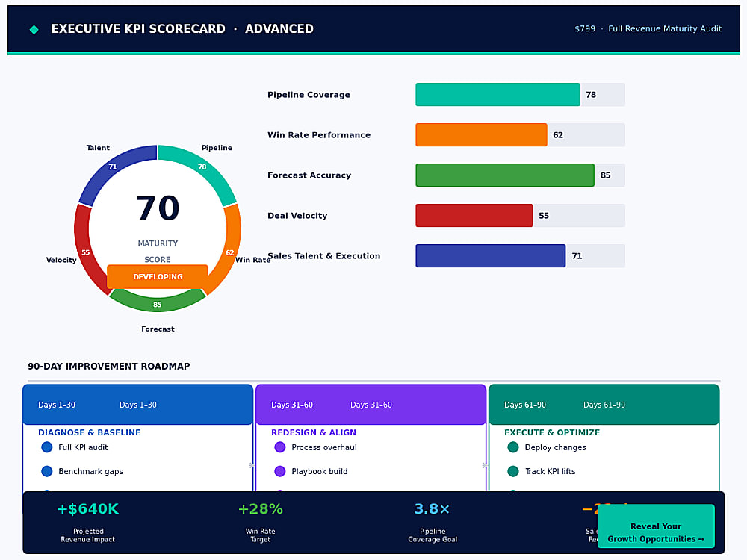Open Reveal Your Growth Opportunities button
This screenshot has width=747, height=560.
[656, 526]
